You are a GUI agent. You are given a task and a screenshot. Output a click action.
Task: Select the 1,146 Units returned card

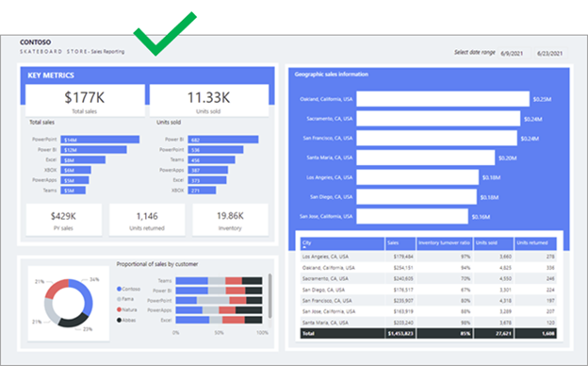click(x=147, y=220)
